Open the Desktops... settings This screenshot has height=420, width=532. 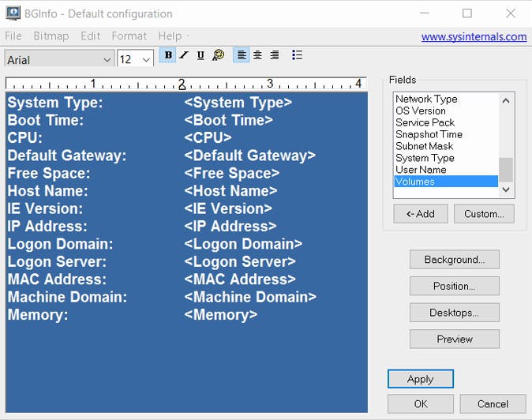click(455, 313)
